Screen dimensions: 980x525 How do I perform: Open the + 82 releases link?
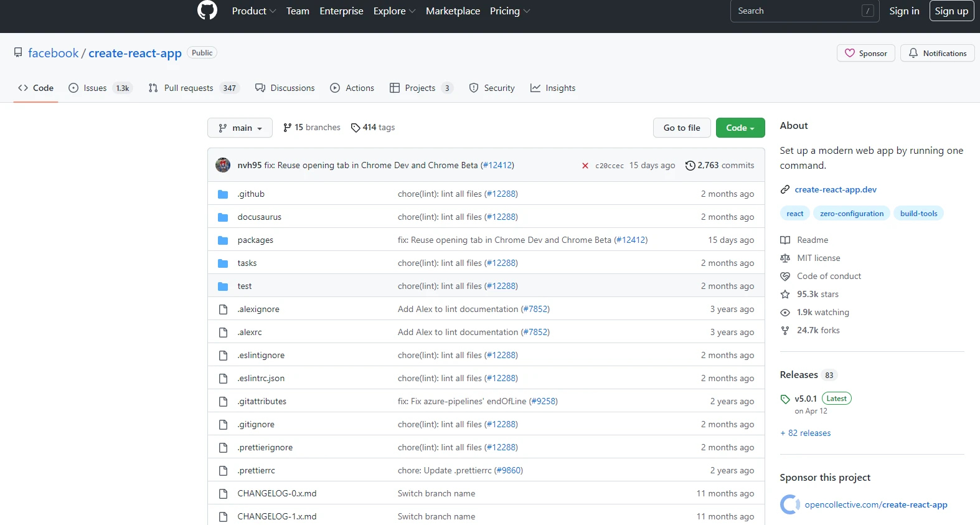806,433
